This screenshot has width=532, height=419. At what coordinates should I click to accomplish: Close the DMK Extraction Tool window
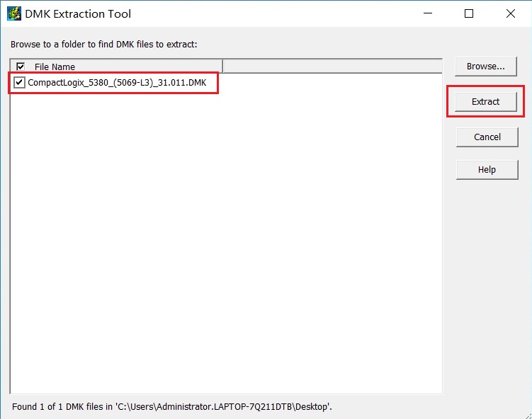coord(510,13)
